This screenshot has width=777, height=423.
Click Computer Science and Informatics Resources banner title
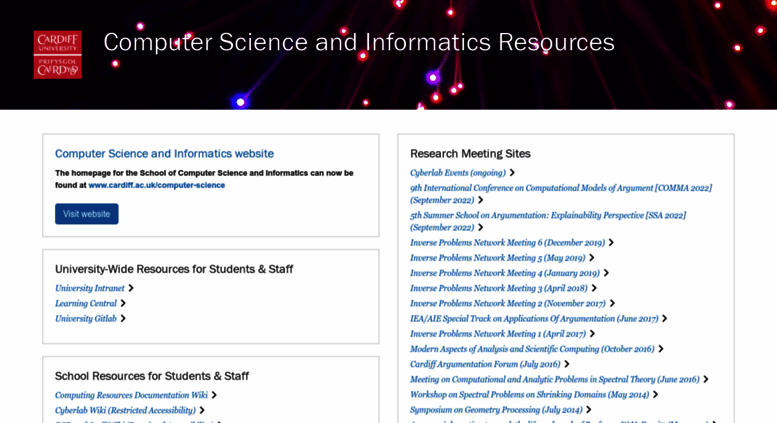point(359,42)
